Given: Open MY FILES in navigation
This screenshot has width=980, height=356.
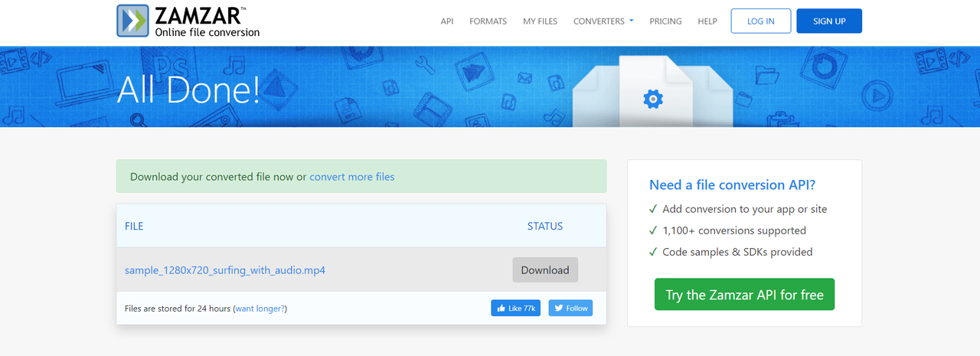Looking at the screenshot, I should [540, 21].
